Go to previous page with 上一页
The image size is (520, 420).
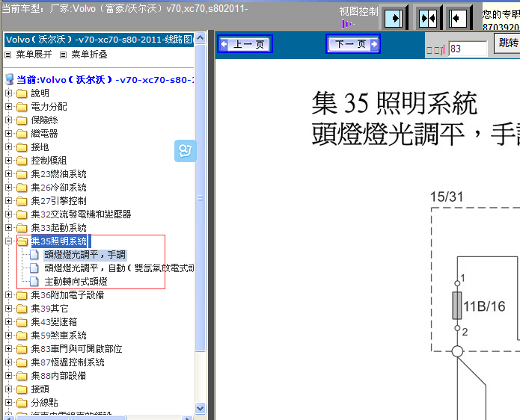[x=245, y=44]
